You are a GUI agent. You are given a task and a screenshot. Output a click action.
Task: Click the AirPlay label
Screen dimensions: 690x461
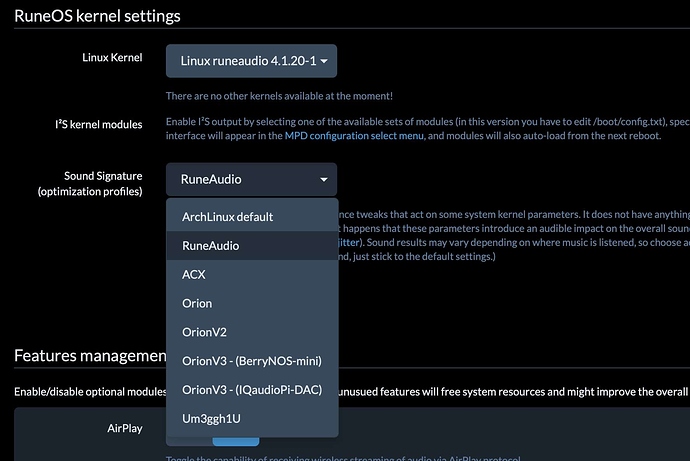[125, 428]
